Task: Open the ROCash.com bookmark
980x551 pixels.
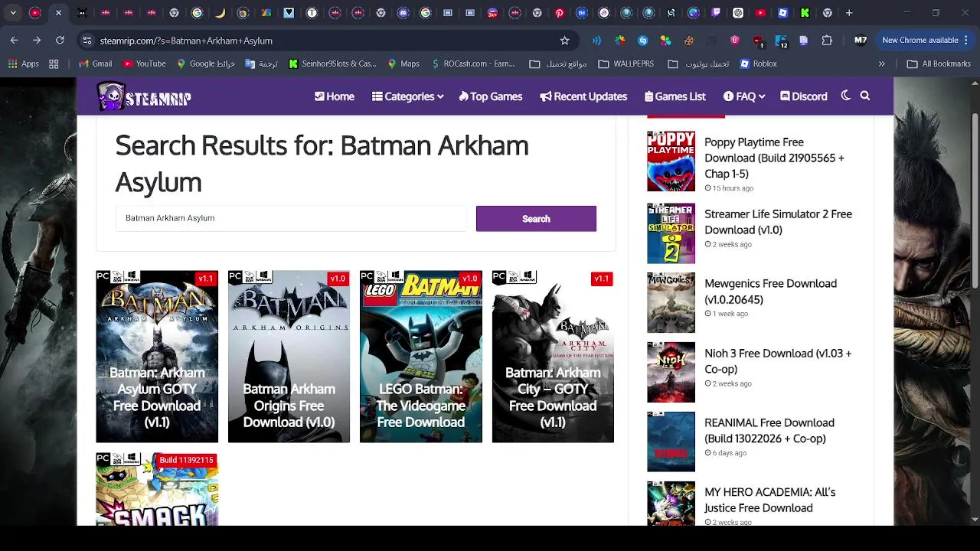Action: coord(473,64)
